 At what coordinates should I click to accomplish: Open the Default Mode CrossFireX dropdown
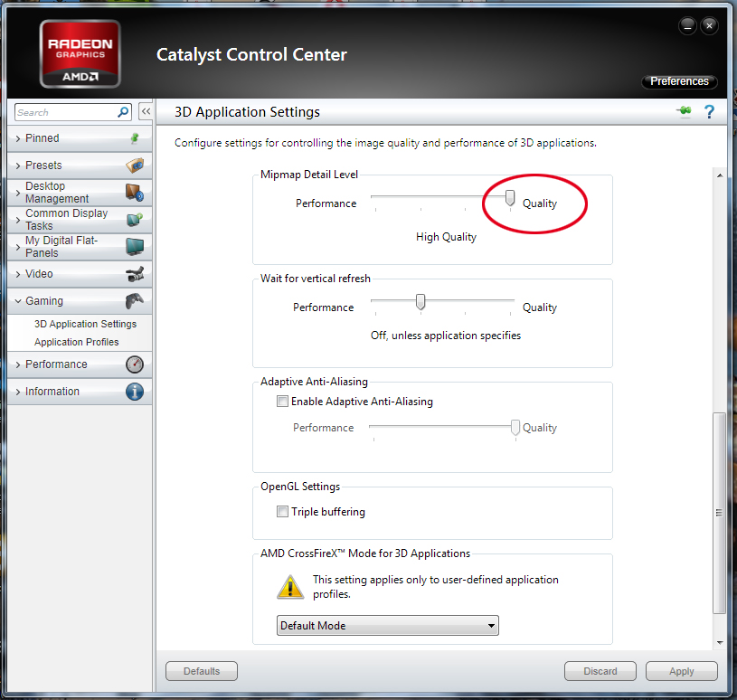tap(387, 625)
